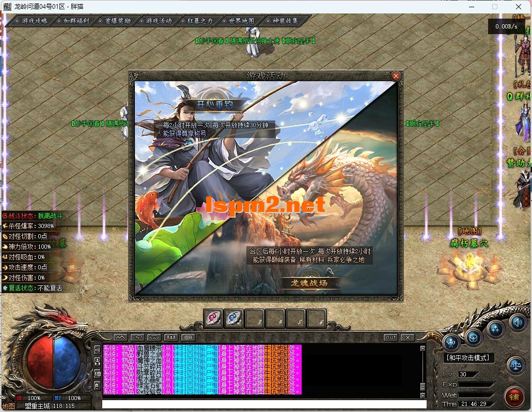532x412 pixels.
Task: Toggle the face emoticon chat channel icon
Action: pyautogui.click(x=97, y=374)
